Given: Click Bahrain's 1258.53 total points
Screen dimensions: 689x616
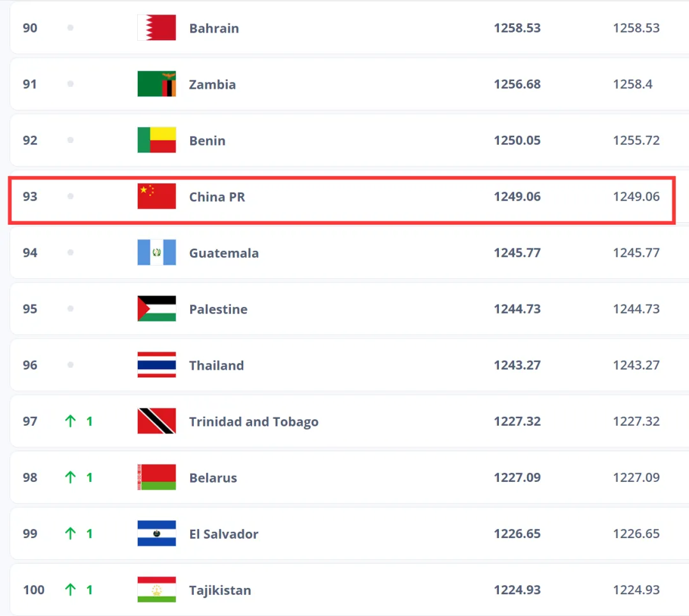Looking at the screenshot, I should (x=517, y=28).
